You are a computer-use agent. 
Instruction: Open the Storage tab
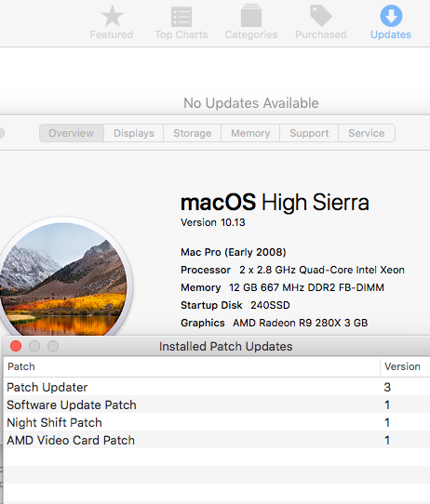coord(193,133)
